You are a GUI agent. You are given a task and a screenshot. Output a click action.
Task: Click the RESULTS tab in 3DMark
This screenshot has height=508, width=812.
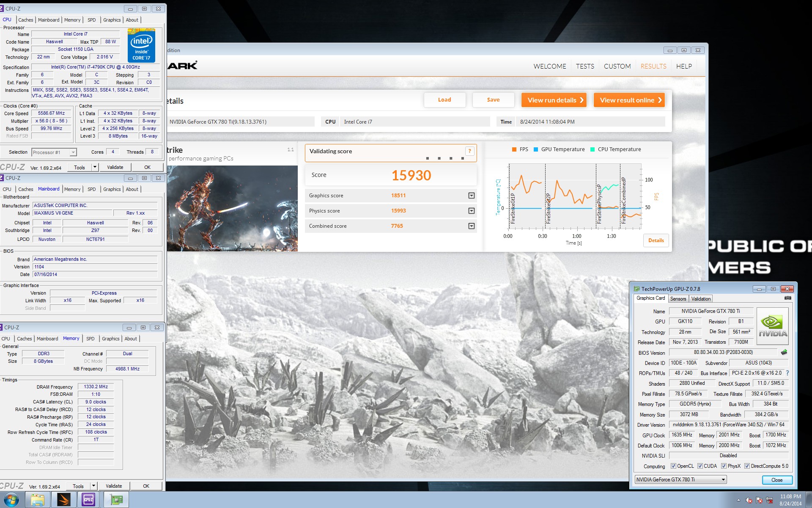(x=653, y=66)
